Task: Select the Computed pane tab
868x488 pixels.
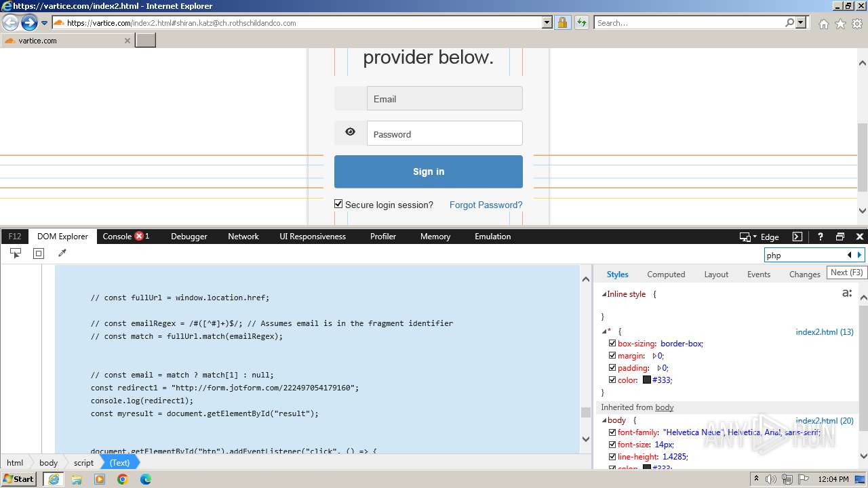Action: click(x=666, y=274)
